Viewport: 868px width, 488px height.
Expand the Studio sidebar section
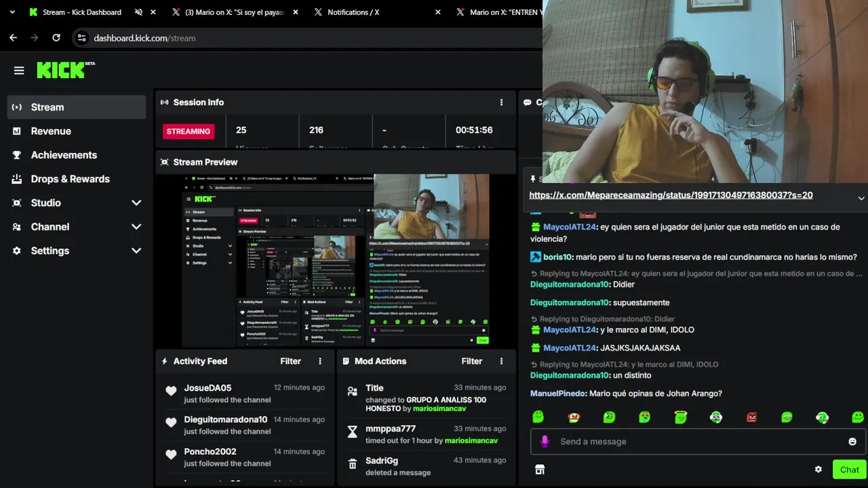point(136,203)
